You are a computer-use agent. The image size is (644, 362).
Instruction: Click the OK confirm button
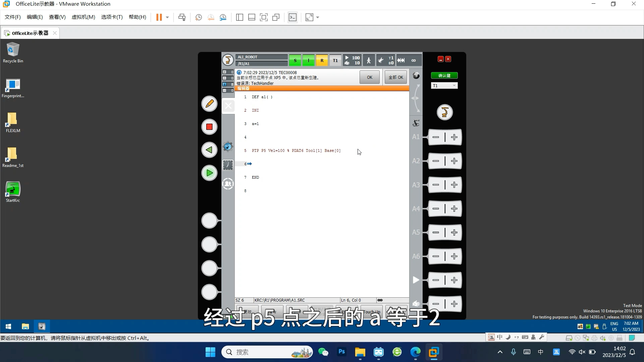tap(369, 77)
